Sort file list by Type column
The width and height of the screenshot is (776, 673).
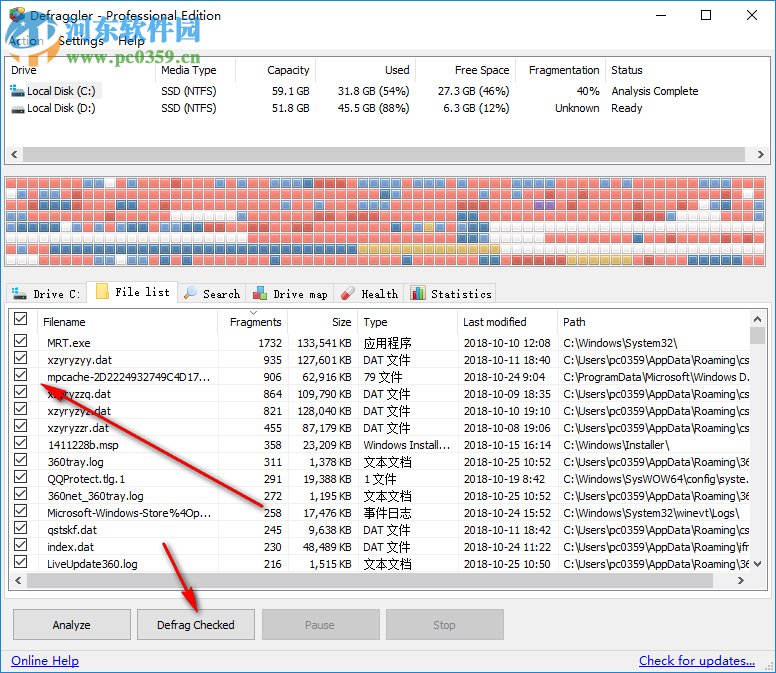(407, 322)
